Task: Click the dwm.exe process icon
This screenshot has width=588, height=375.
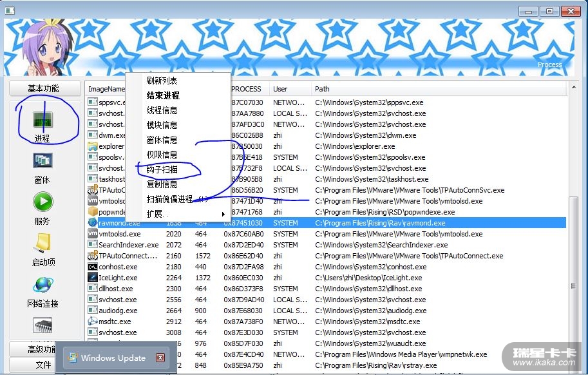Action: click(x=92, y=135)
